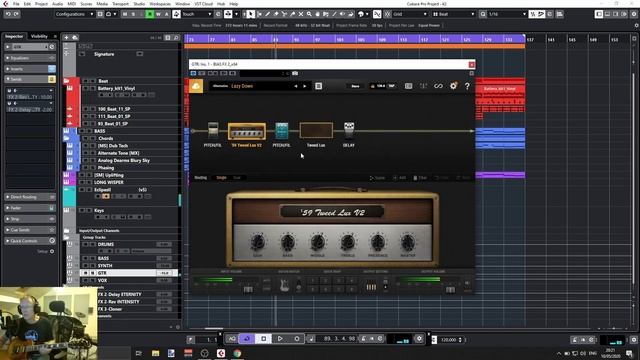Toggle the cycle loop button in transport
Viewport: 640px width, 360px height.
pos(247,339)
